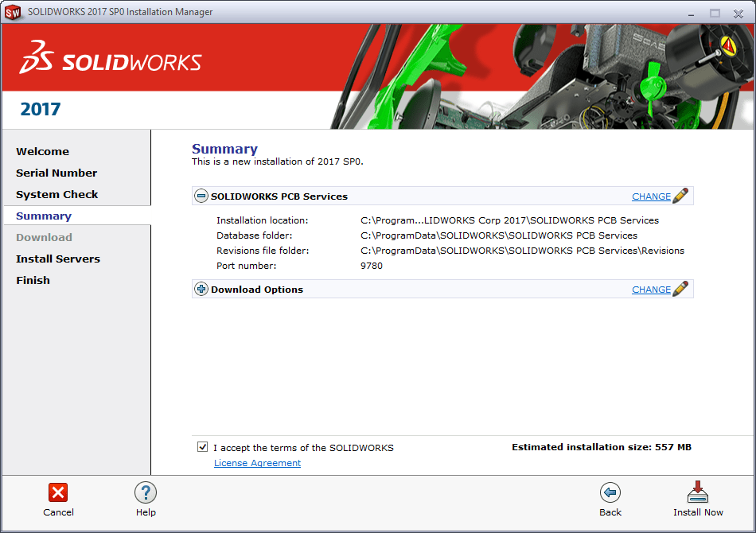Select Serial Number in the sidebar
The width and height of the screenshot is (756, 533).
(57, 173)
